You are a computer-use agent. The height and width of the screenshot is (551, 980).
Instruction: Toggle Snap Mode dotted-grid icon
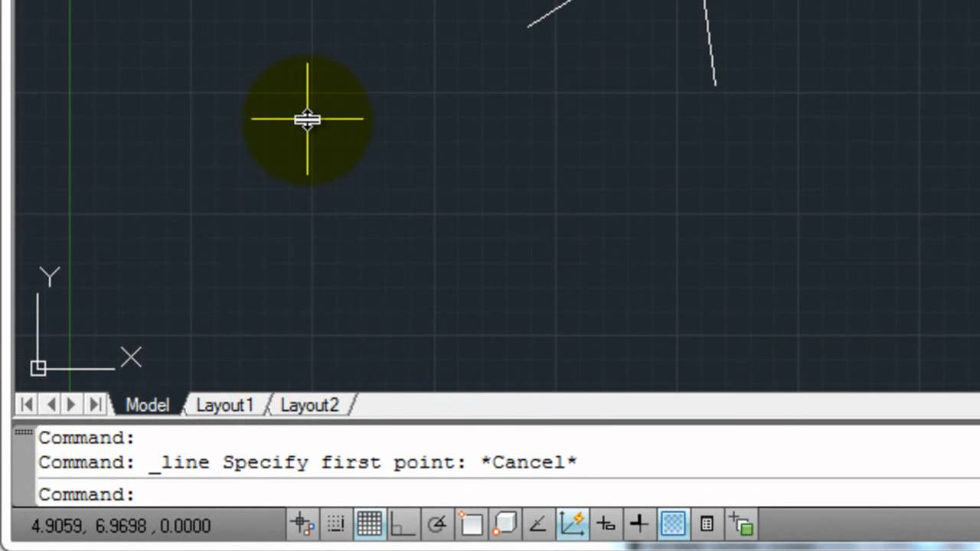[335, 524]
